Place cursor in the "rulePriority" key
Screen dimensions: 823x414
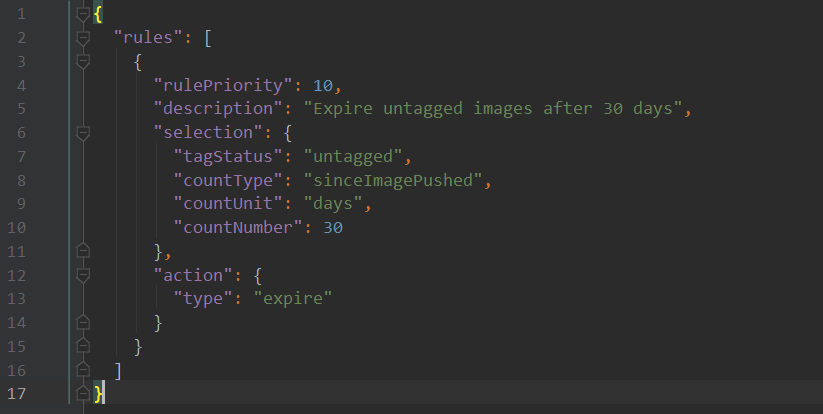(x=223, y=86)
